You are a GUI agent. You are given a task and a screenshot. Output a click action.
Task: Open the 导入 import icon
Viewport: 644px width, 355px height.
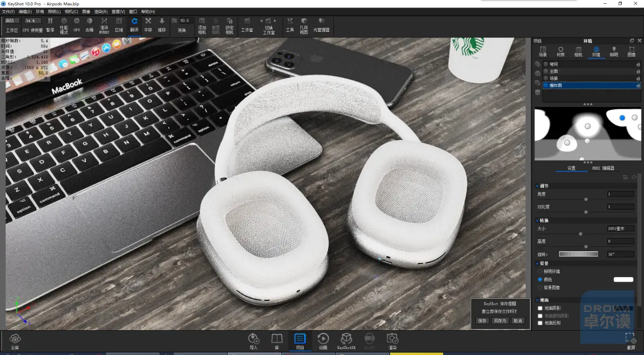click(254, 341)
